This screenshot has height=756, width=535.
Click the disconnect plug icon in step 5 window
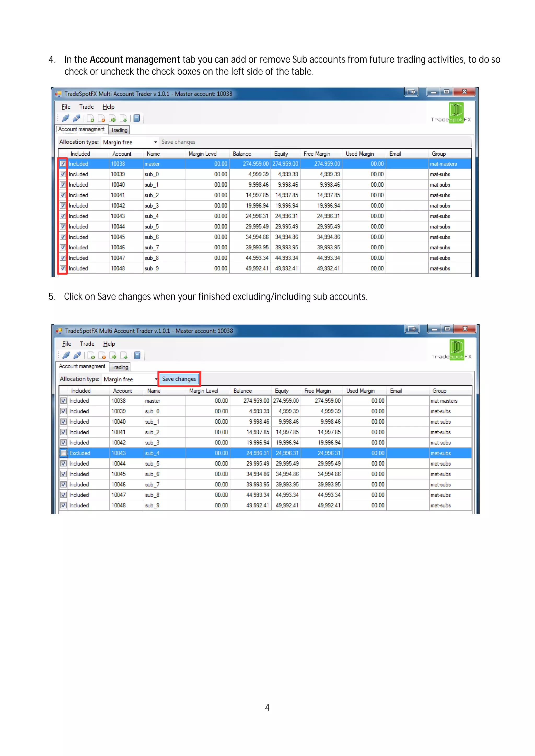tap(77, 355)
